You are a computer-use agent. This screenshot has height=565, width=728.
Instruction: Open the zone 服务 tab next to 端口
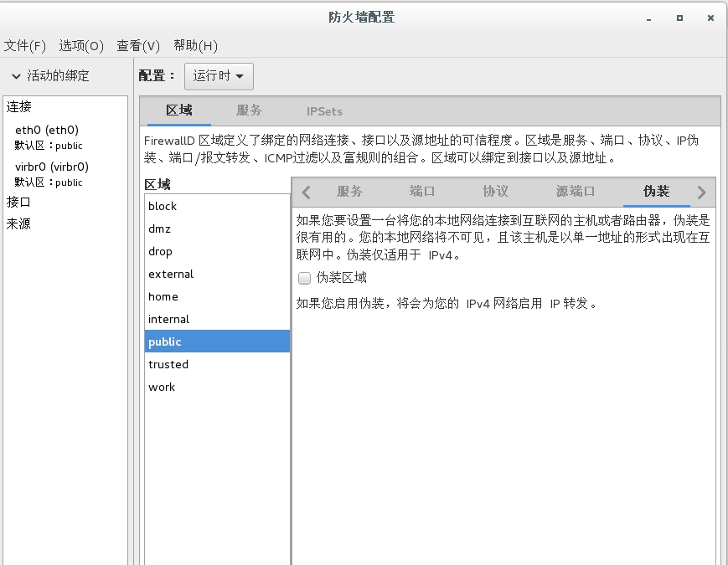(349, 191)
